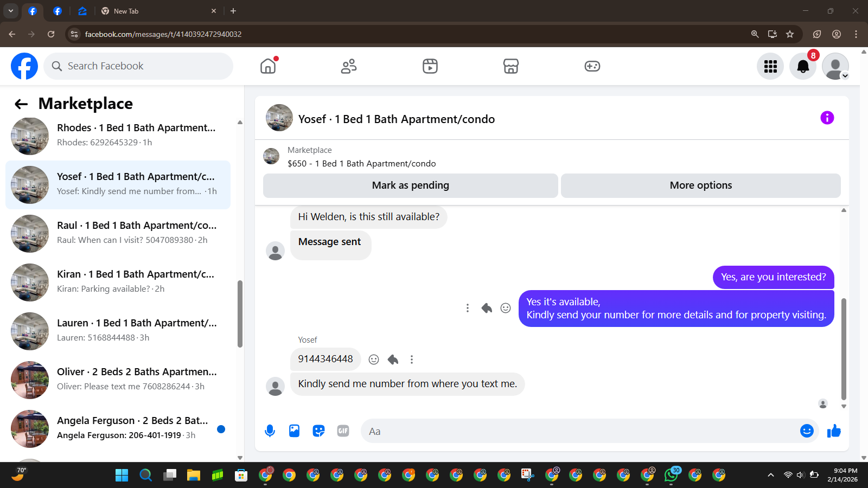Open Lauren conversation
This screenshot has height=488, width=868.
pyautogui.click(x=118, y=331)
